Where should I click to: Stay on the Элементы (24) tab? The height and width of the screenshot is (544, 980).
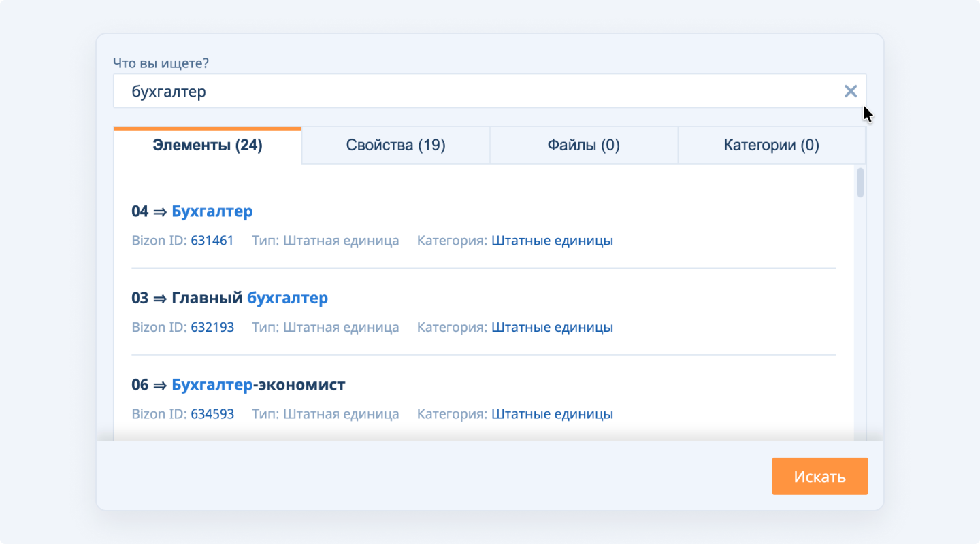click(x=207, y=144)
